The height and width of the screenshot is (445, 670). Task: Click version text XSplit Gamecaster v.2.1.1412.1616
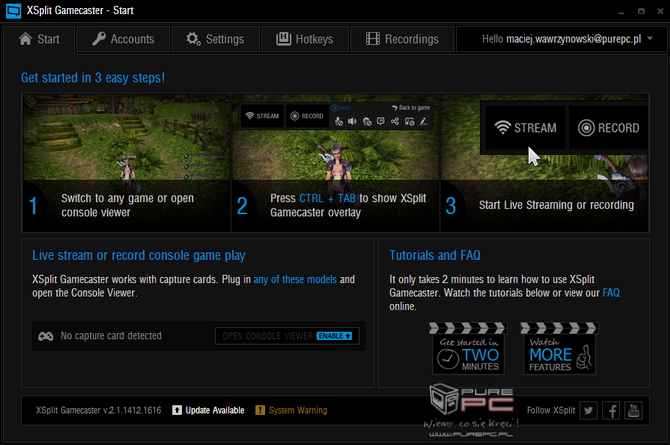click(x=99, y=410)
